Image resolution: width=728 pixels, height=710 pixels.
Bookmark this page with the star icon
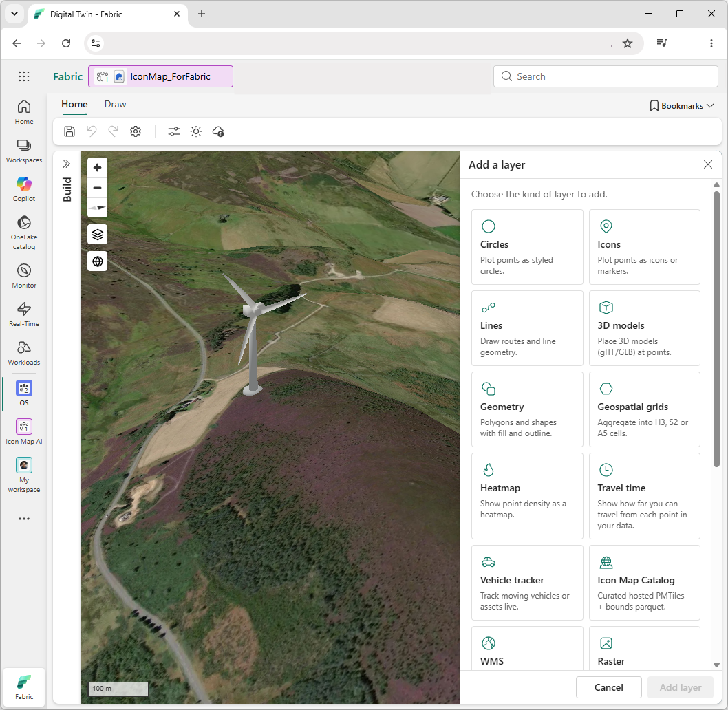(628, 43)
